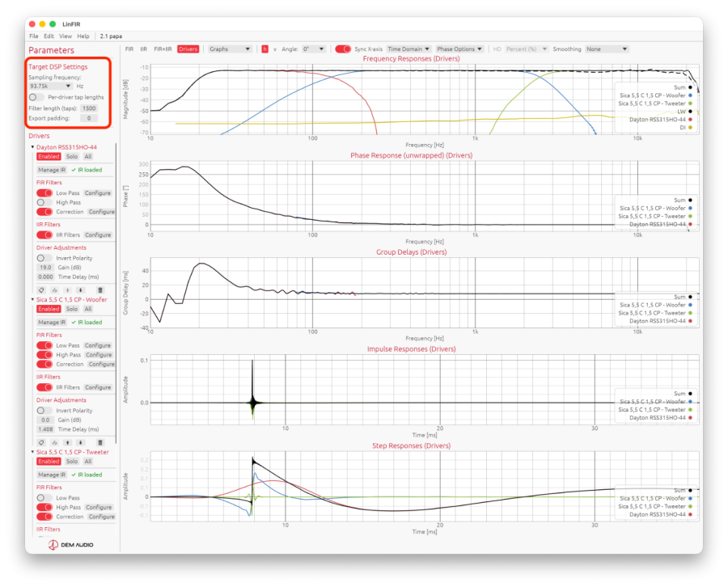Click the tag icon under Dayton driver
This screenshot has width=728, height=587.
click(41, 290)
